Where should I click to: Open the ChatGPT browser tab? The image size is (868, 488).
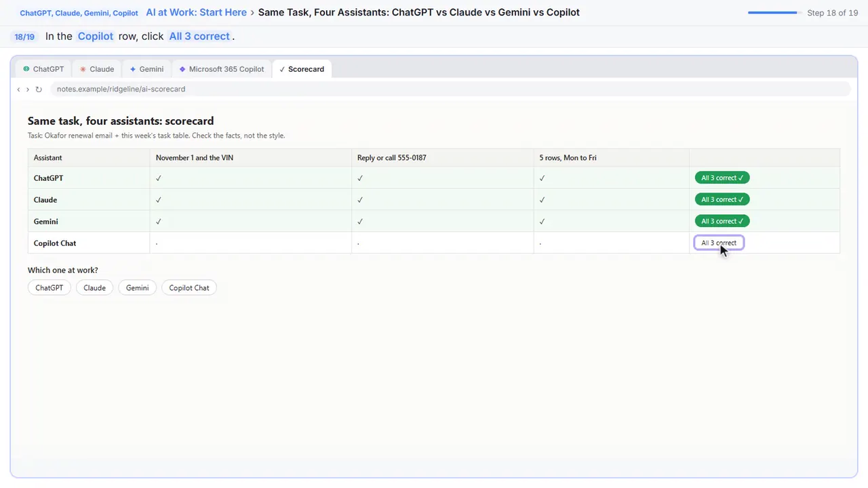tap(43, 69)
